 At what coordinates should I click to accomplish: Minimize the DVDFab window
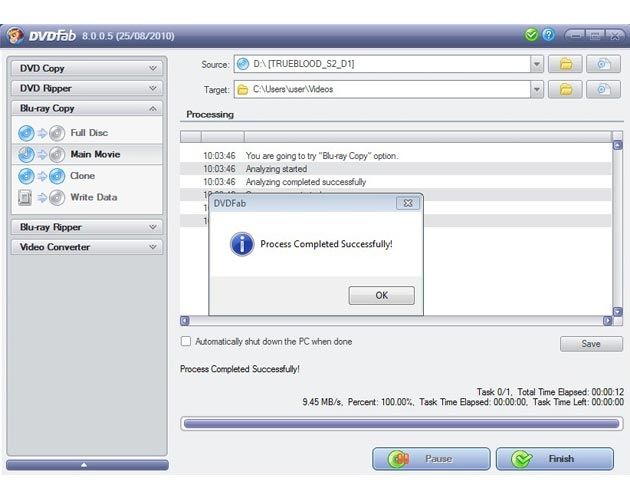pyautogui.click(x=576, y=35)
